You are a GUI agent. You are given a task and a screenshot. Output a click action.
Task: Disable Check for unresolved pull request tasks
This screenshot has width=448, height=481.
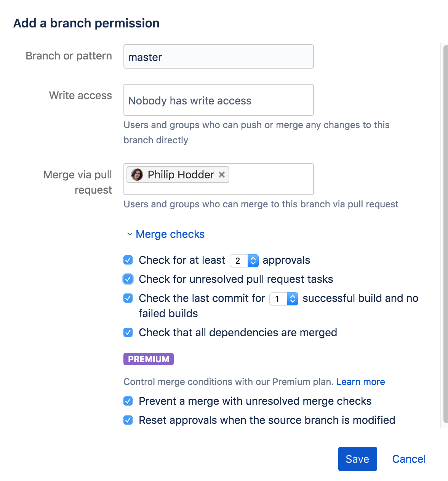coord(128,279)
